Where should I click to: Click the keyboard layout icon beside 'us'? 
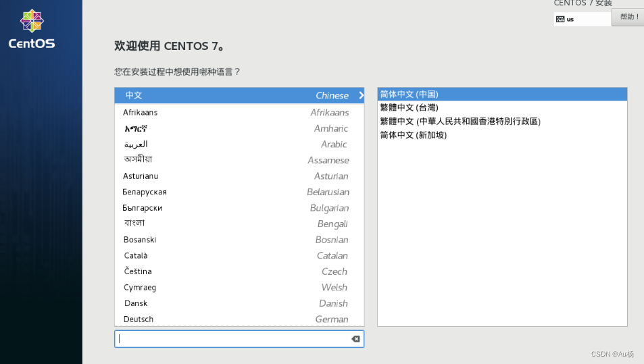[x=560, y=20]
